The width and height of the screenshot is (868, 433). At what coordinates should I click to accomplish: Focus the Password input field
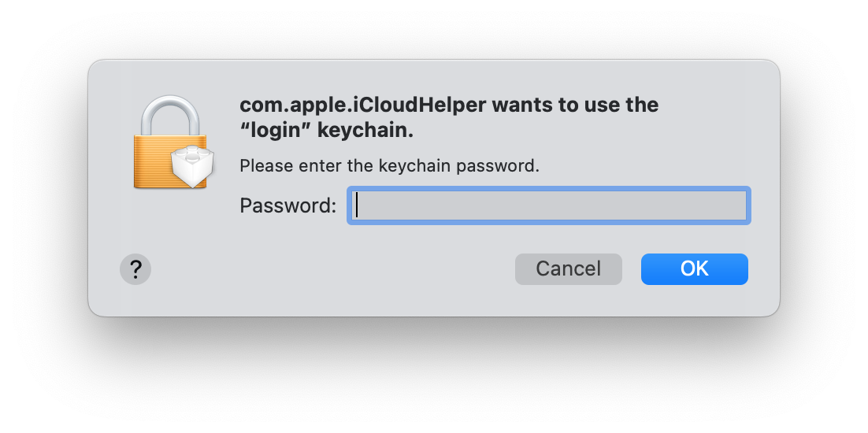pyautogui.click(x=549, y=205)
